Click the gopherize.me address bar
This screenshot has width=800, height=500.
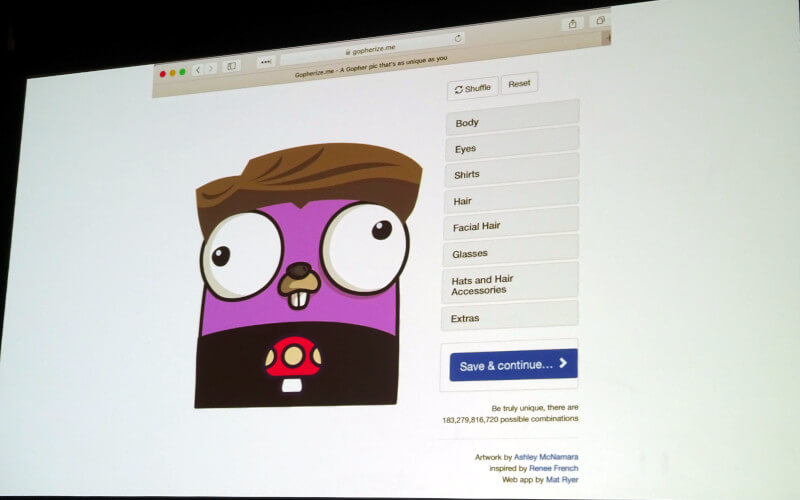click(x=372, y=49)
